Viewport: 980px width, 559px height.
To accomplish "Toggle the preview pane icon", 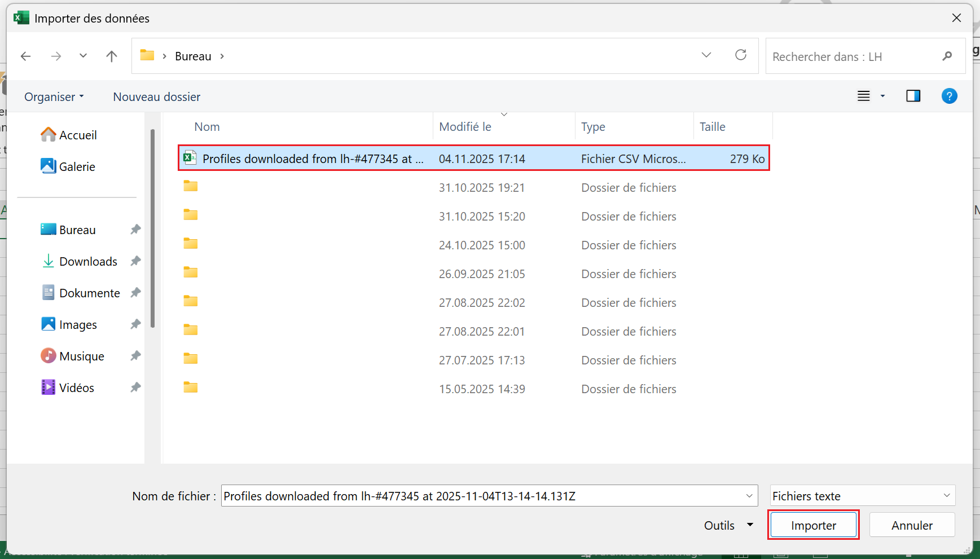I will coord(913,96).
